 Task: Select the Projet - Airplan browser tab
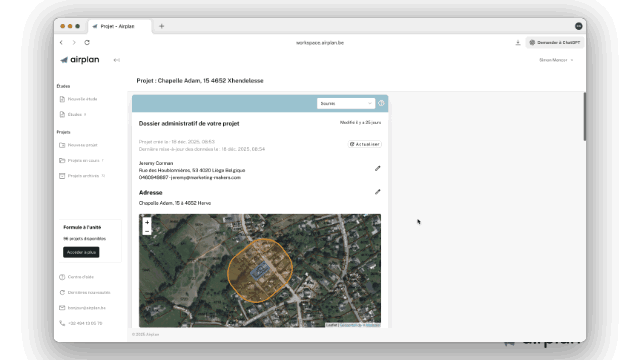120,26
